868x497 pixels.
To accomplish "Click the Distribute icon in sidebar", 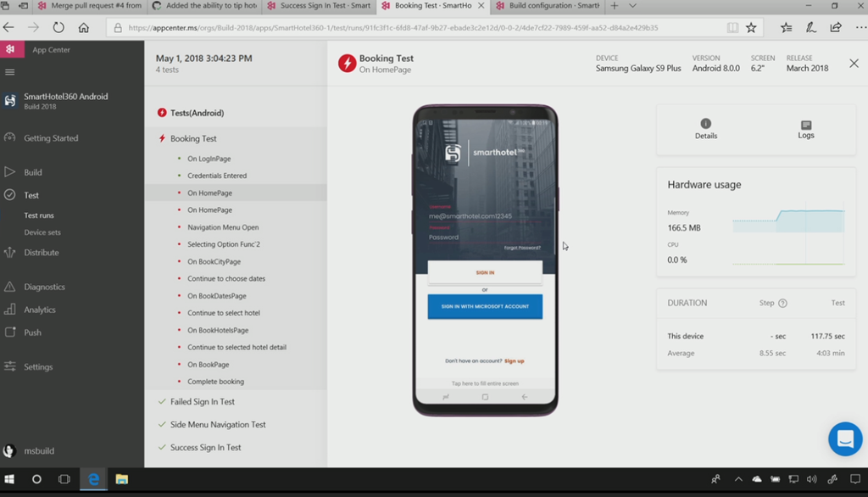I will click(9, 253).
